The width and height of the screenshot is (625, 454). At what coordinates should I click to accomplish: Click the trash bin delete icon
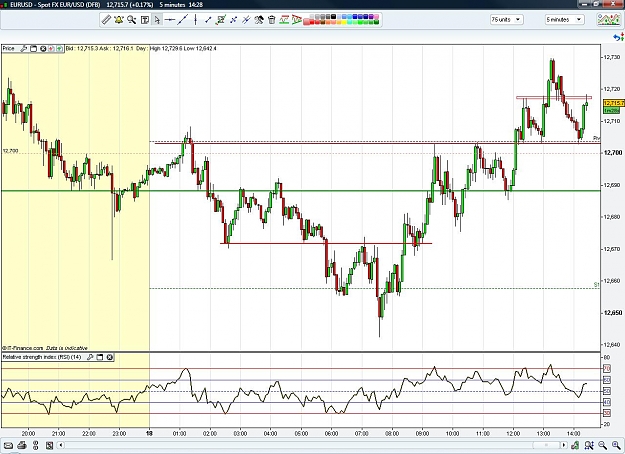pyautogui.click(x=272, y=20)
